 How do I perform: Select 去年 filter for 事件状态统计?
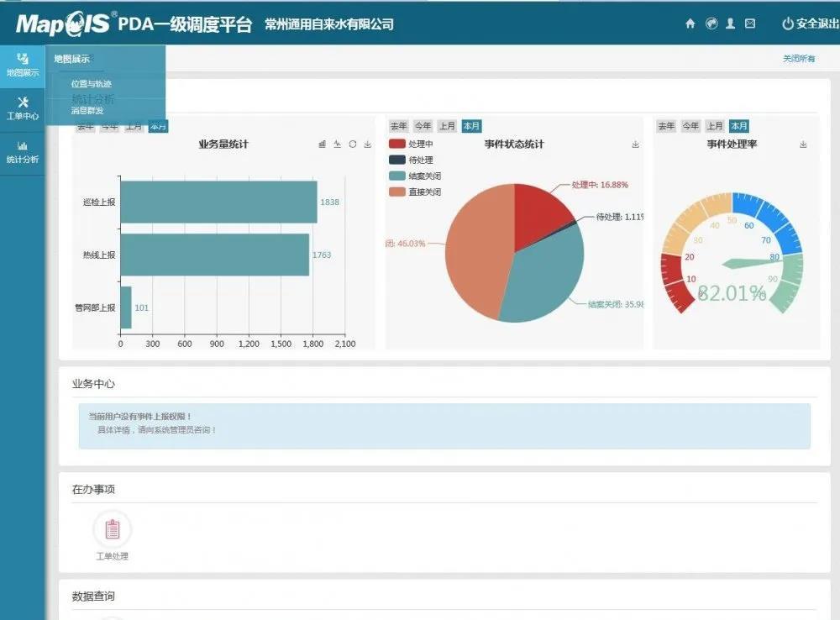point(398,126)
